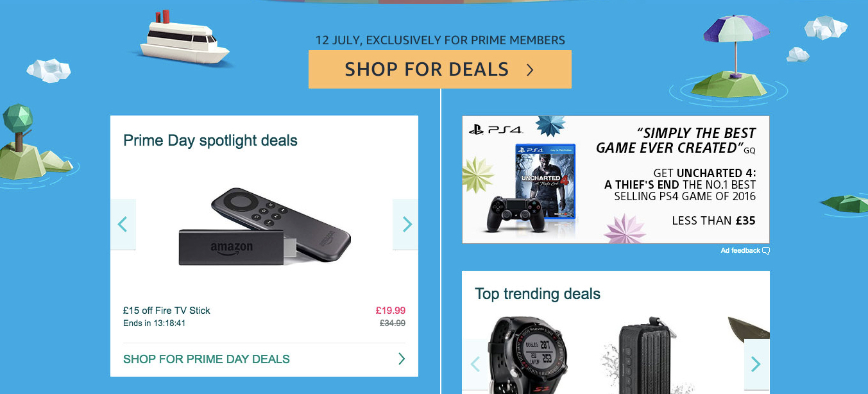Open the £15 off Fire TV Stick deal
The height and width of the screenshot is (394, 868).
[x=167, y=311]
